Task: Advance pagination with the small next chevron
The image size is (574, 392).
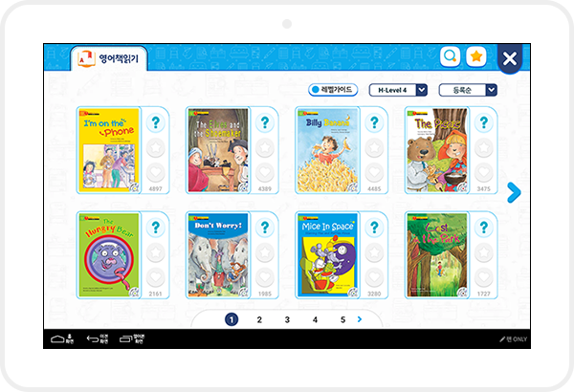Action: [360, 319]
